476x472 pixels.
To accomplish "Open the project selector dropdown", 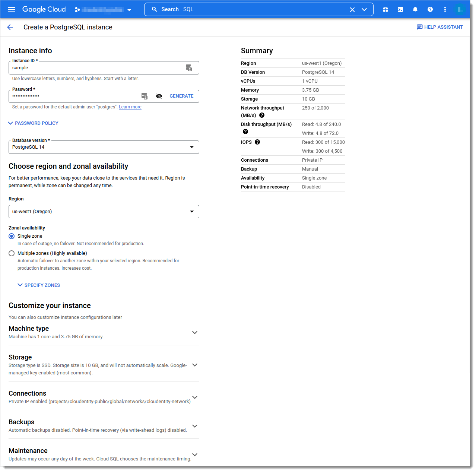I will click(103, 10).
